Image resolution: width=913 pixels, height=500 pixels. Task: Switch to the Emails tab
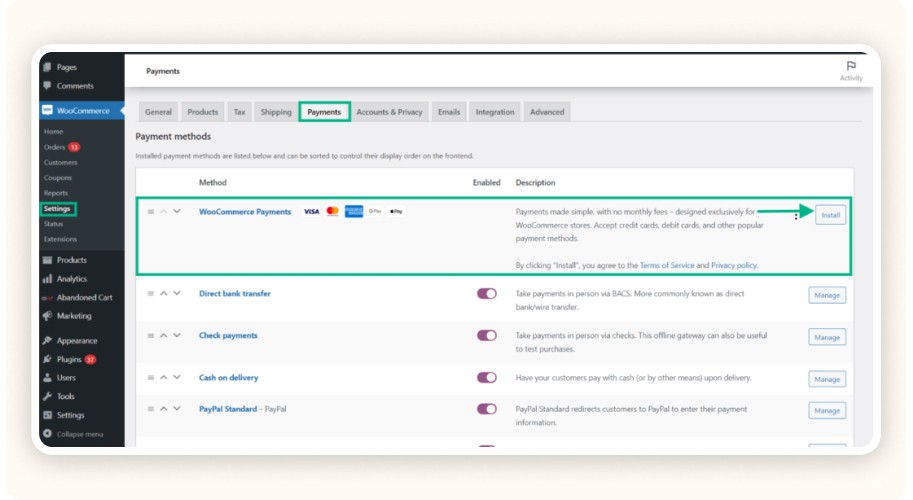click(449, 112)
